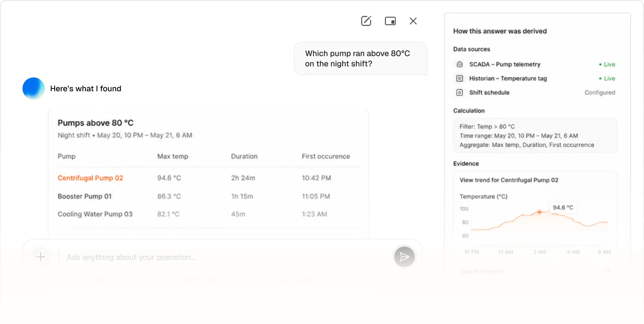Click the send message arrow button
This screenshot has width=644, height=324.
404,257
